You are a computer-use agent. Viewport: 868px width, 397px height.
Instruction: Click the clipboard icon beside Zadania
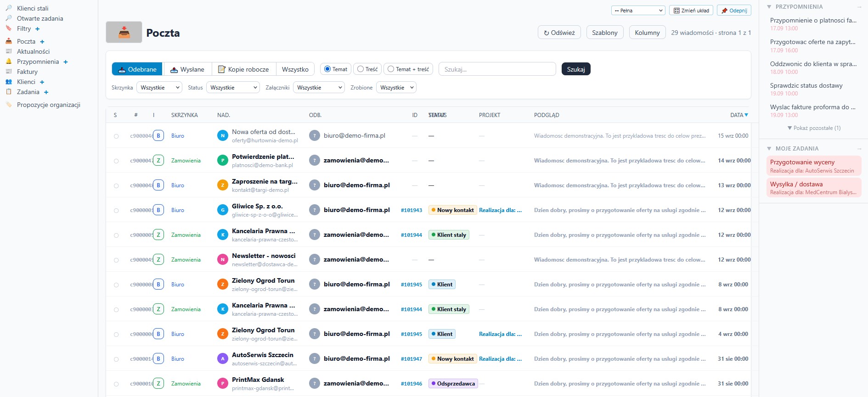coord(9,92)
